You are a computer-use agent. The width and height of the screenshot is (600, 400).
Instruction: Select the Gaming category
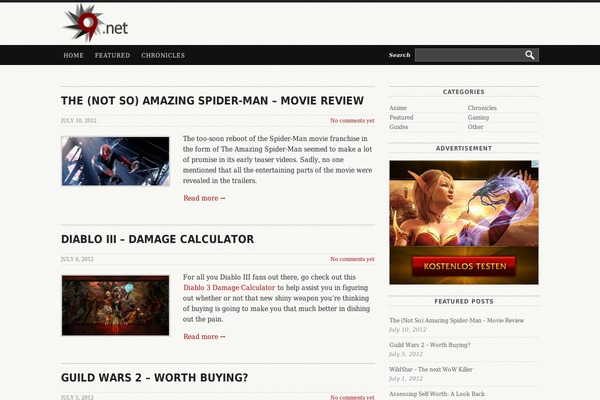(x=478, y=118)
